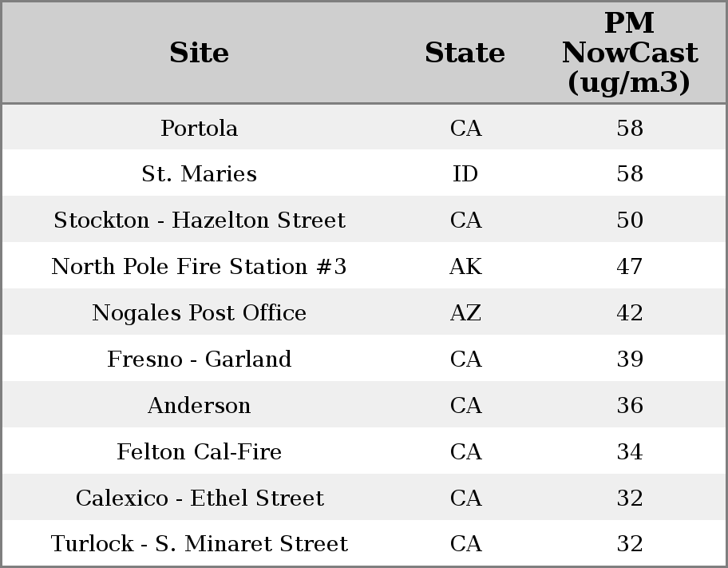Click the NowCast value 42
The height and width of the screenshot is (568, 728).
[630, 313]
